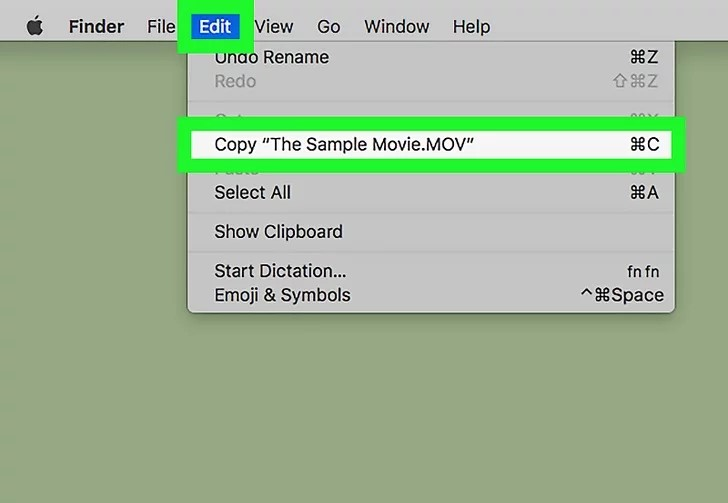Viewport: 728px width, 503px height.
Task: Choose Select All in Edit menu
Action: click(253, 193)
